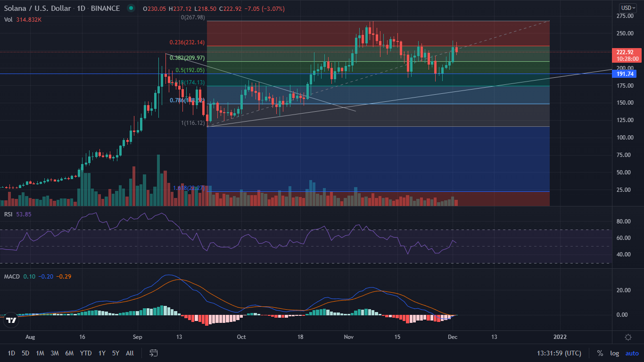Select the 0.236(232.14) Fibonacci level label
This screenshot has height=362, width=644.
(187, 42)
